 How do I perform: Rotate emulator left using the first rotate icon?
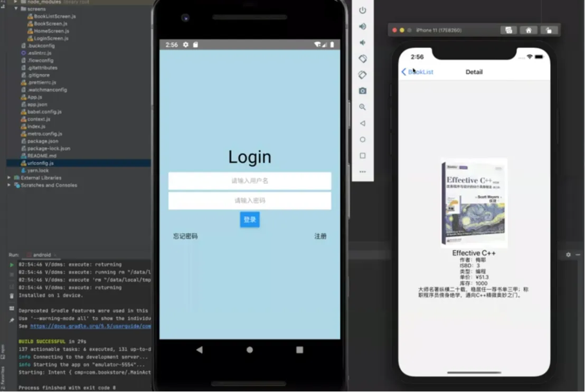[362, 59]
